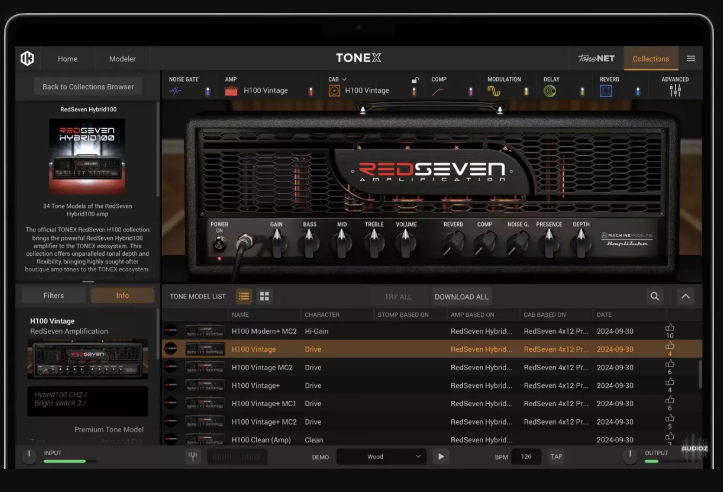Sort the list by Name column
723x492 pixels.
coord(240,314)
